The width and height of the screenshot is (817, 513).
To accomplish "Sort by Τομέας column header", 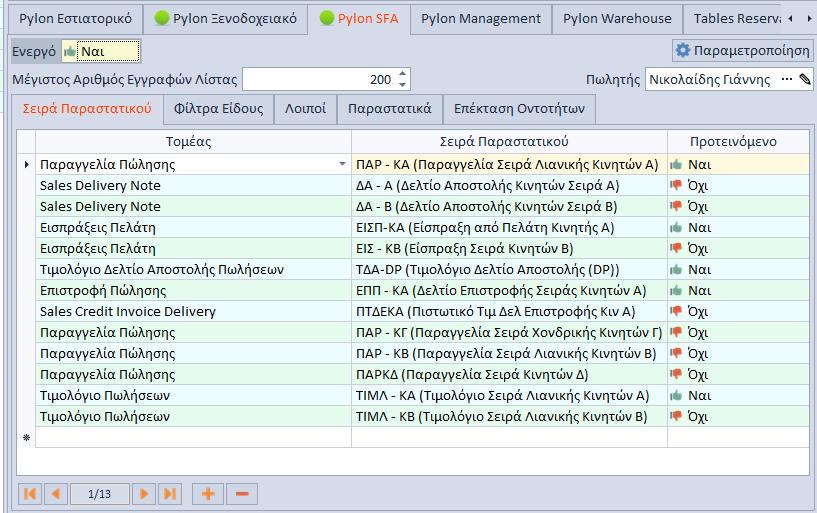I will [x=193, y=142].
